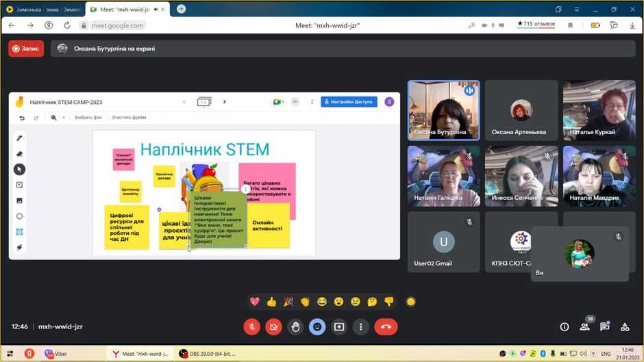644x362 pixels.
Task: Send clapping hands reaction
Action: coord(305,302)
